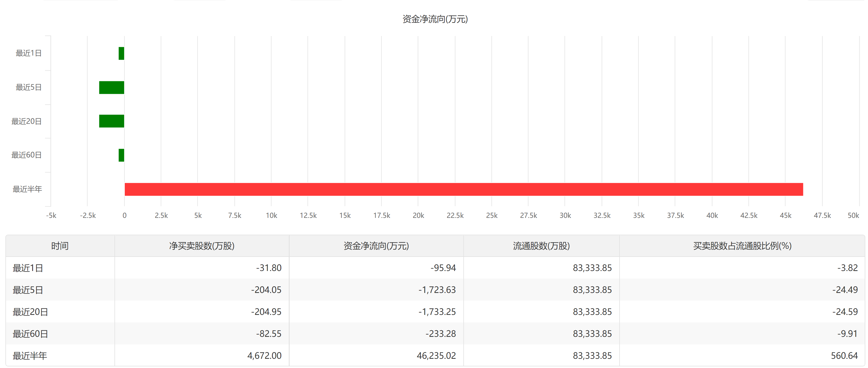868x368 pixels.
Task: Click the 46,235.02 net inflow cell
Action: tap(436, 356)
